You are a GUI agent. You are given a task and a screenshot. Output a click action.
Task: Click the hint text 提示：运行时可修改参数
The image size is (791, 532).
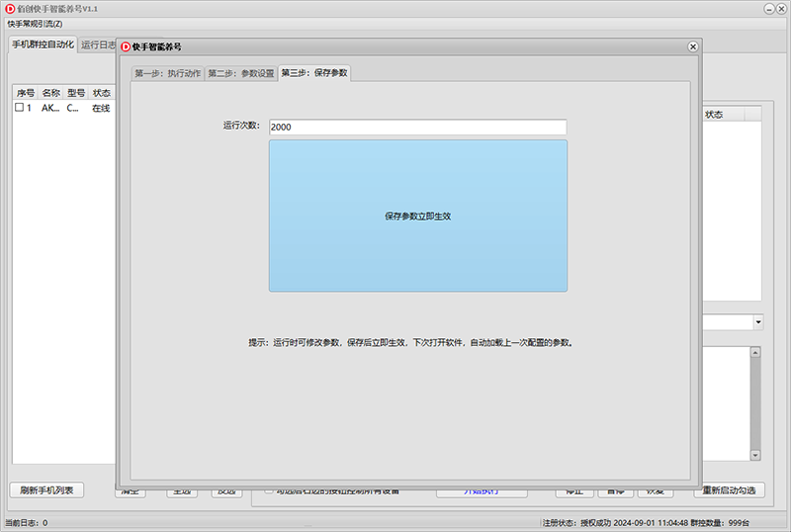pos(411,343)
